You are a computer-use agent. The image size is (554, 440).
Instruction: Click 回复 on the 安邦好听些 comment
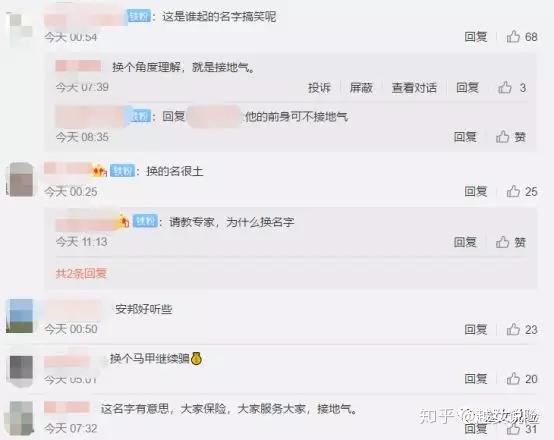[476, 329]
